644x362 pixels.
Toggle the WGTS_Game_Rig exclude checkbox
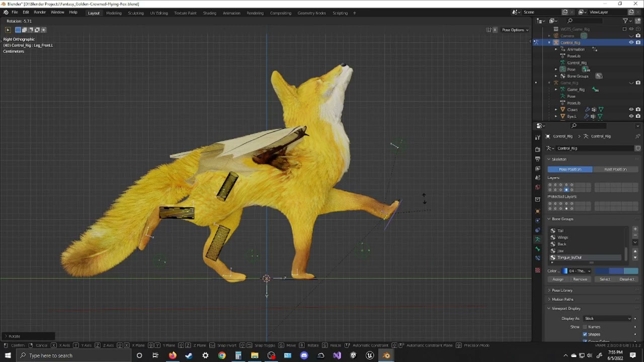(624, 29)
